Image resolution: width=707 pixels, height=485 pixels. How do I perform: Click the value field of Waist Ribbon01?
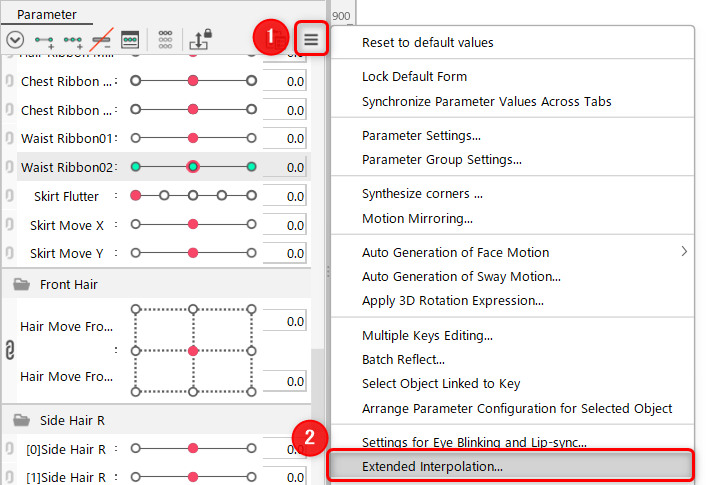click(x=285, y=138)
